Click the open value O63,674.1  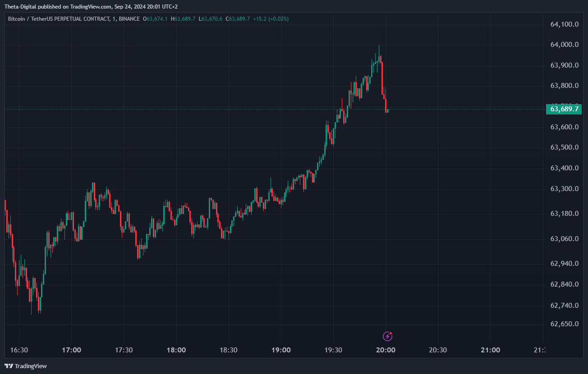tap(156, 19)
